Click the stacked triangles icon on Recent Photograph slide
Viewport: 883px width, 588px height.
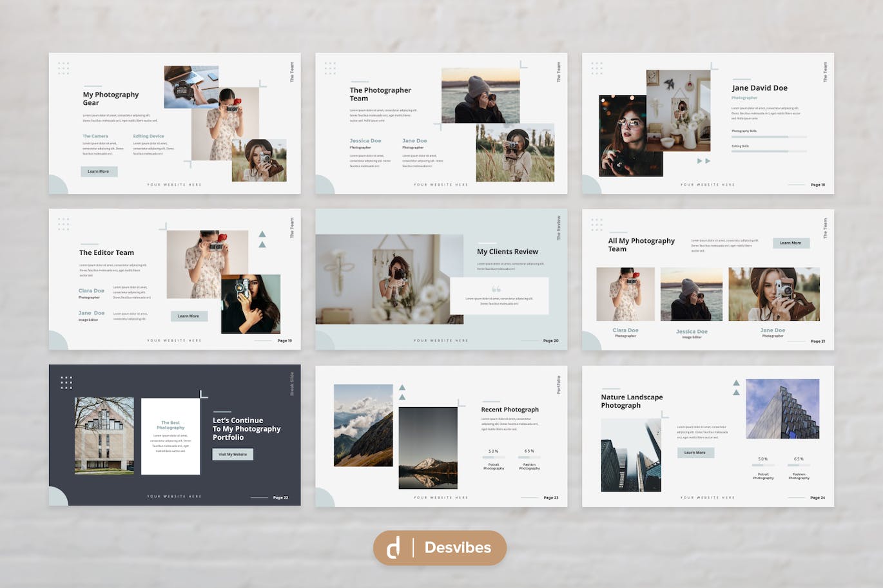point(402,392)
